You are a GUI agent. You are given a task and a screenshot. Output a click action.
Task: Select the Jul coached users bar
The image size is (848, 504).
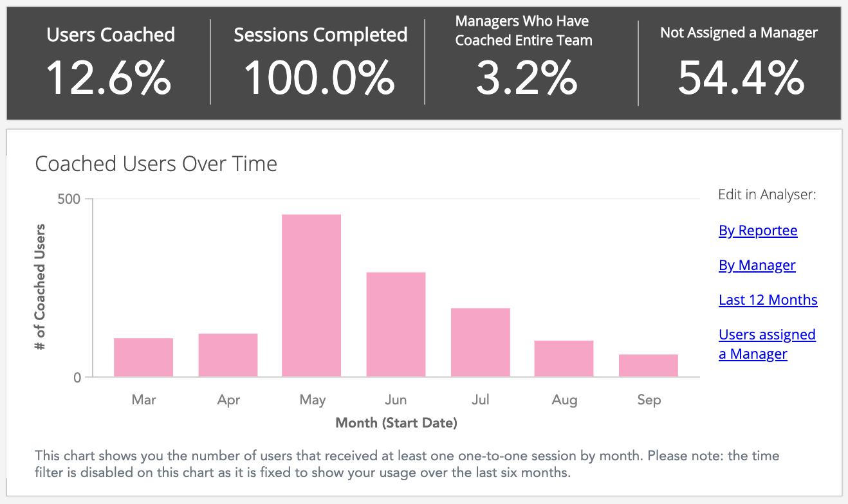pyautogui.click(x=480, y=343)
